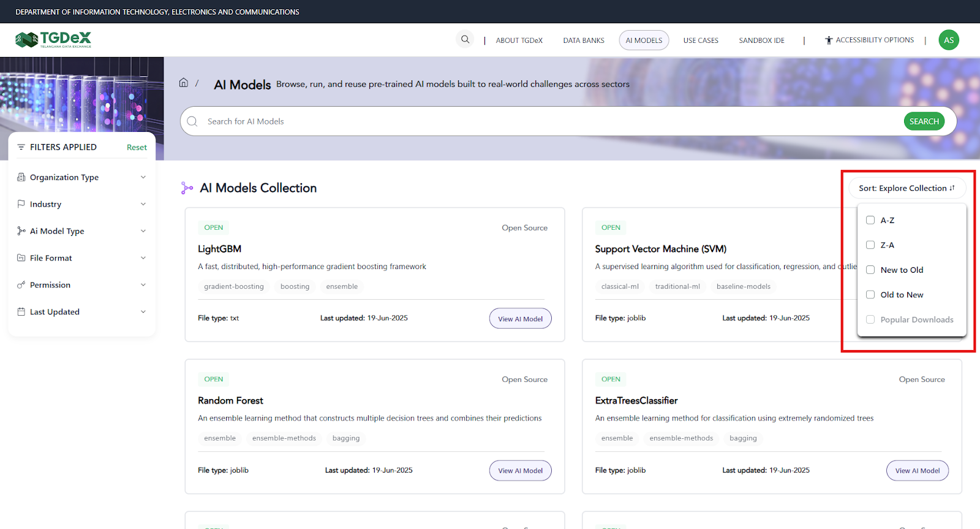This screenshot has height=529, width=980.
Task: Click the Permission key icon
Action: [21, 285]
